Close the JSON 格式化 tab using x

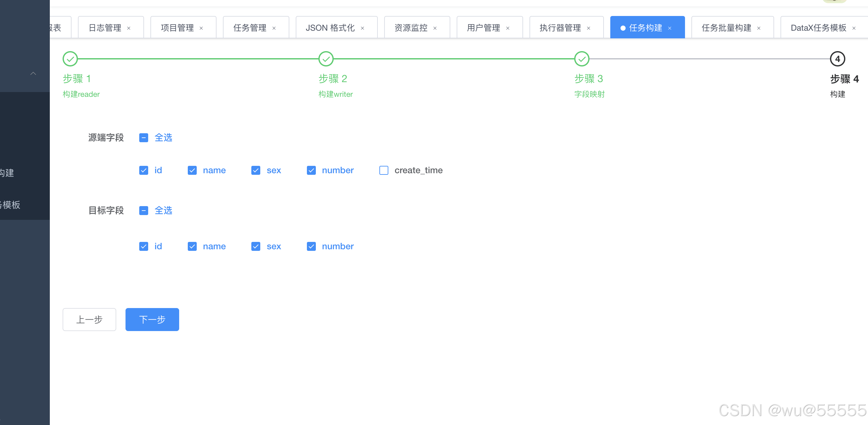point(362,28)
